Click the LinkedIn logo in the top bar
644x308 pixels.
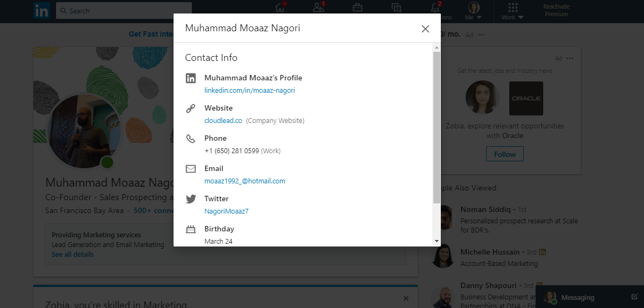tap(42, 11)
